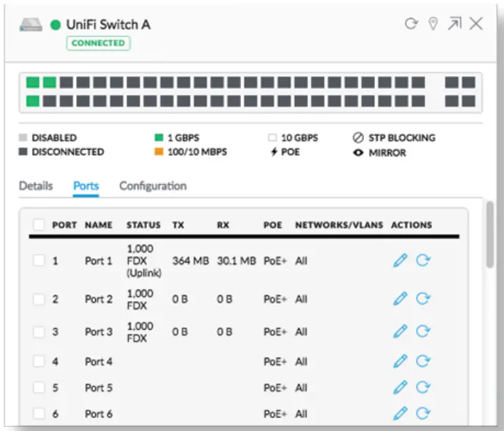504x431 pixels.
Task: Click the switch device icon in header
Action: (x=31, y=24)
